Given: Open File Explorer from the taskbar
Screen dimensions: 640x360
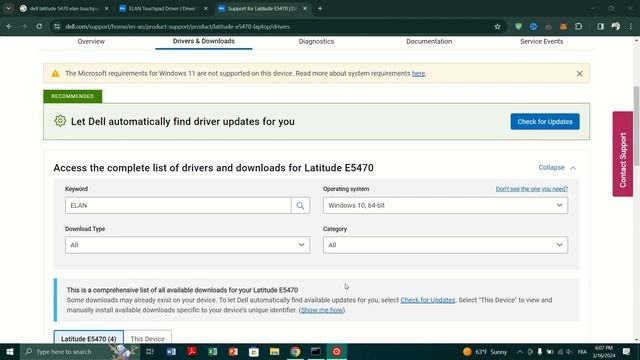Looking at the screenshot, I should (x=274, y=352).
